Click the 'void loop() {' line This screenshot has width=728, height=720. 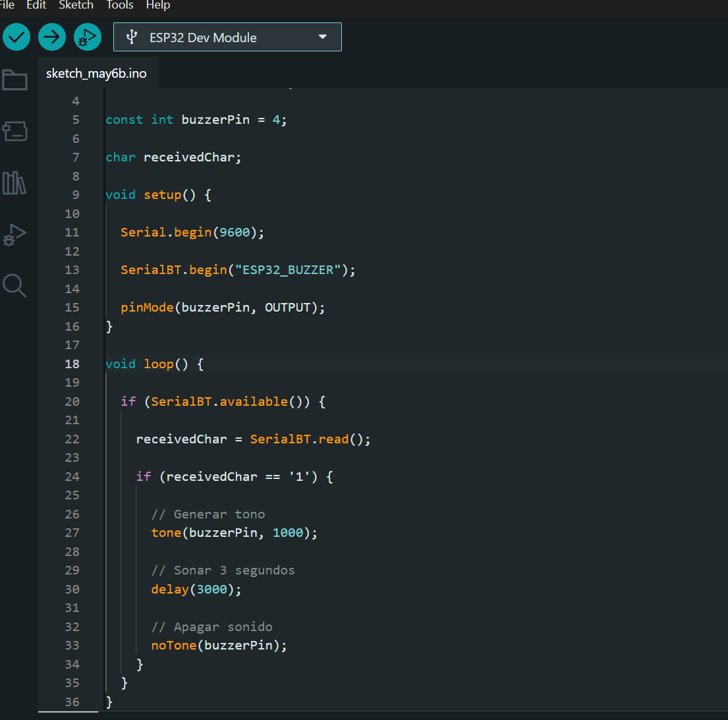tap(155, 364)
